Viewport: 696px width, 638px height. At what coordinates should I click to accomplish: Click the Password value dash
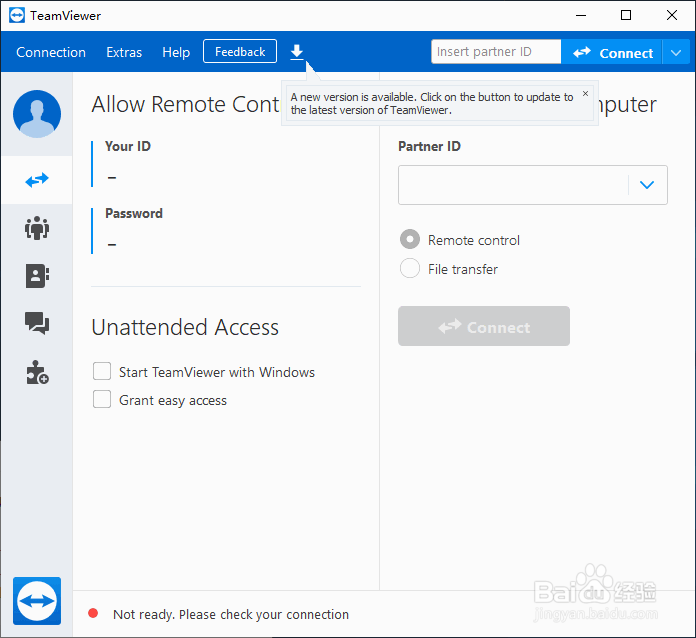pyautogui.click(x=112, y=245)
